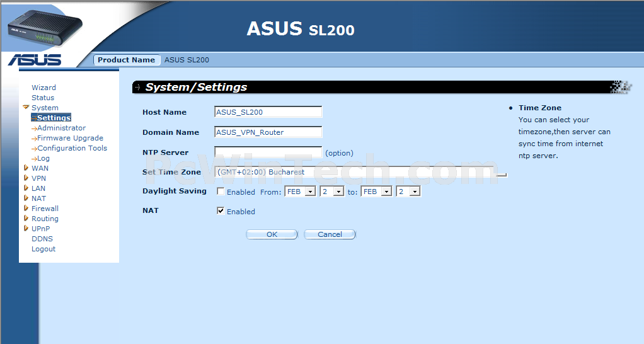This screenshot has width=644, height=344.
Task: Open the NAT section in sidebar
Action: point(38,198)
